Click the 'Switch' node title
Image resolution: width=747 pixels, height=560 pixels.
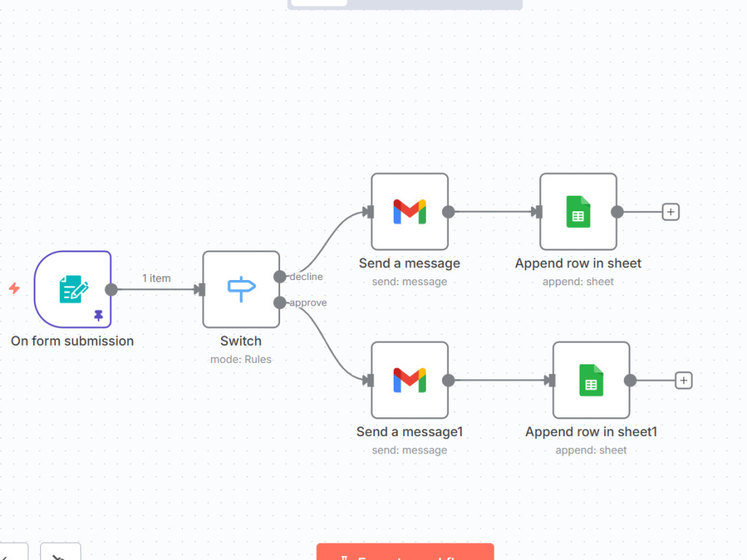click(x=241, y=341)
